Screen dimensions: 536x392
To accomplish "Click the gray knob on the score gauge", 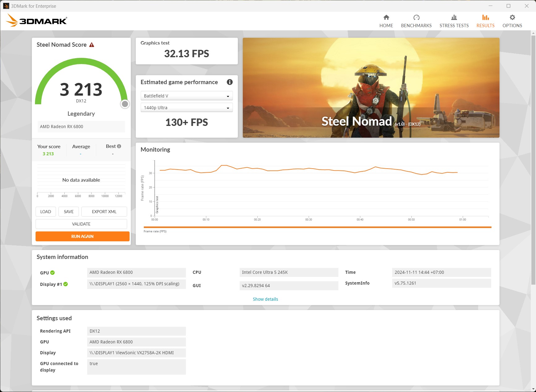I will 125,104.
